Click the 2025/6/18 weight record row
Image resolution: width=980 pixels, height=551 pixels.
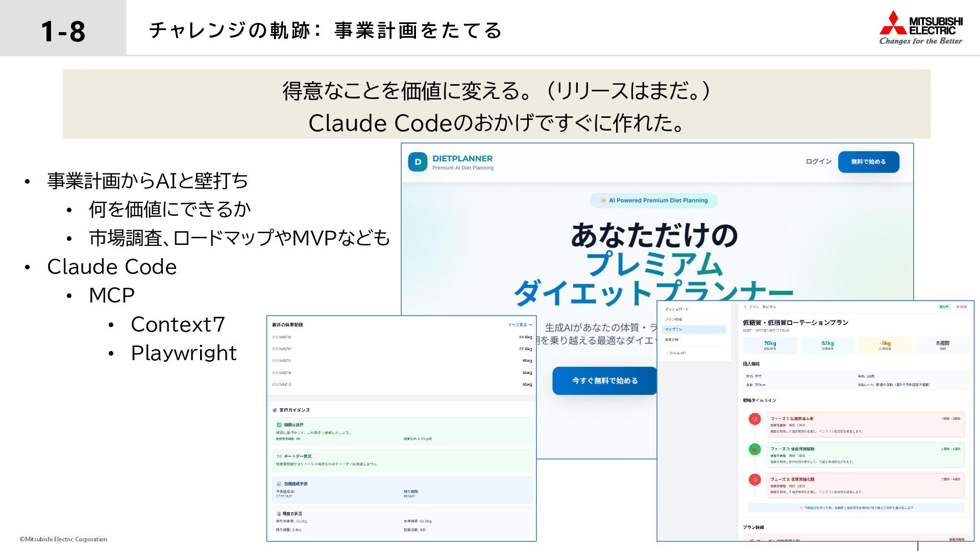click(402, 337)
